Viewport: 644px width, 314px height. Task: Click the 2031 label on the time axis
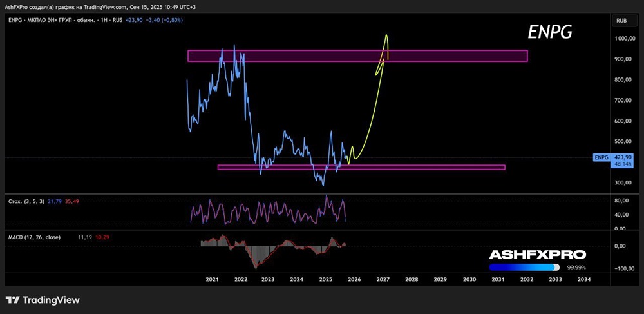[x=498, y=279]
